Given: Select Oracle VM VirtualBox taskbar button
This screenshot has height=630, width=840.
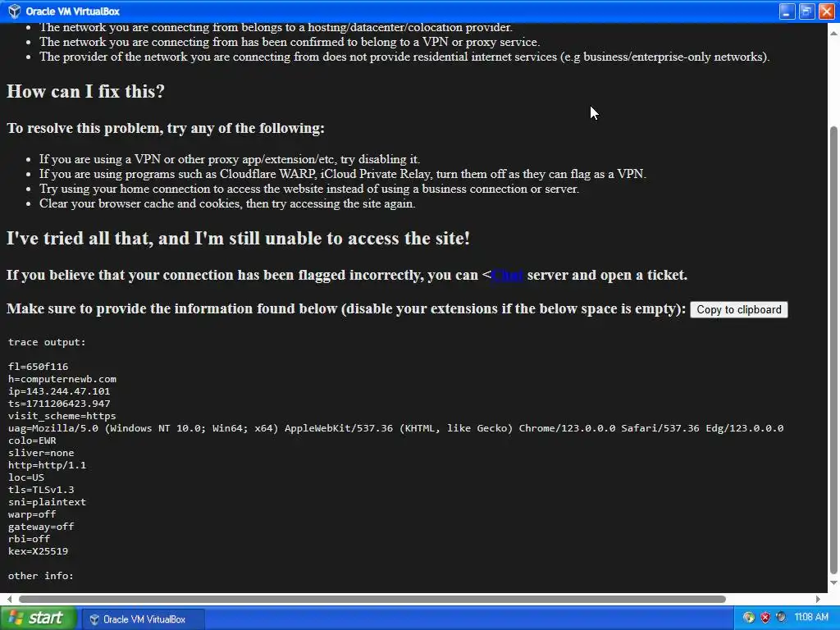Looking at the screenshot, I should click(144, 619).
